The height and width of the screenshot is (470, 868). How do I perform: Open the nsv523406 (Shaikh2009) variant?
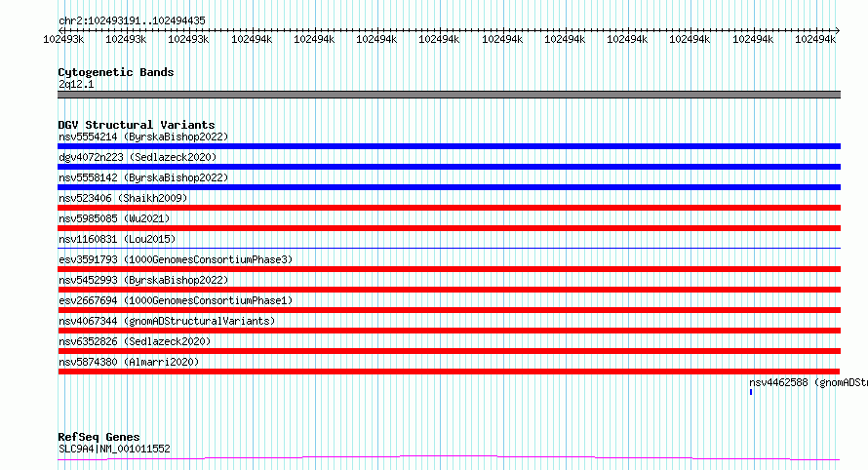[123, 198]
